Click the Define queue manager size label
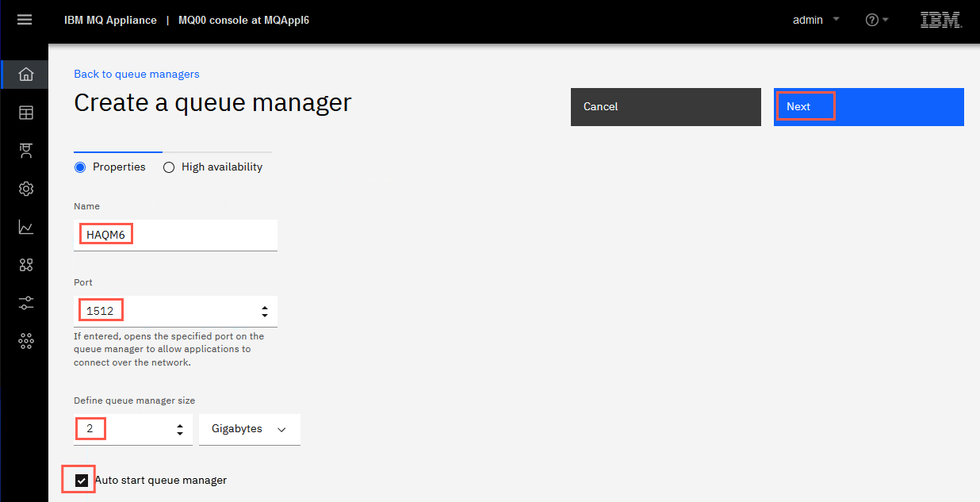This screenshot has width=980, height=502. (x=134, y=400)
